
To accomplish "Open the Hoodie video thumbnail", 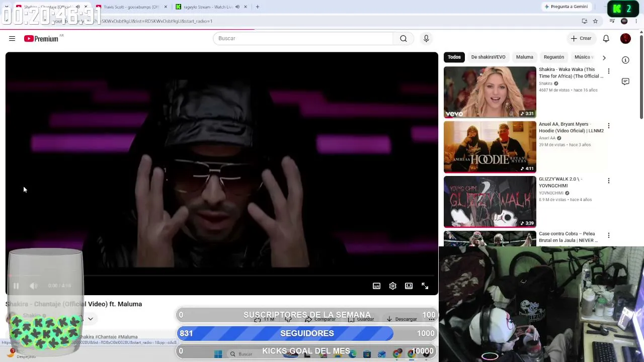I will (x=490, y=147).
